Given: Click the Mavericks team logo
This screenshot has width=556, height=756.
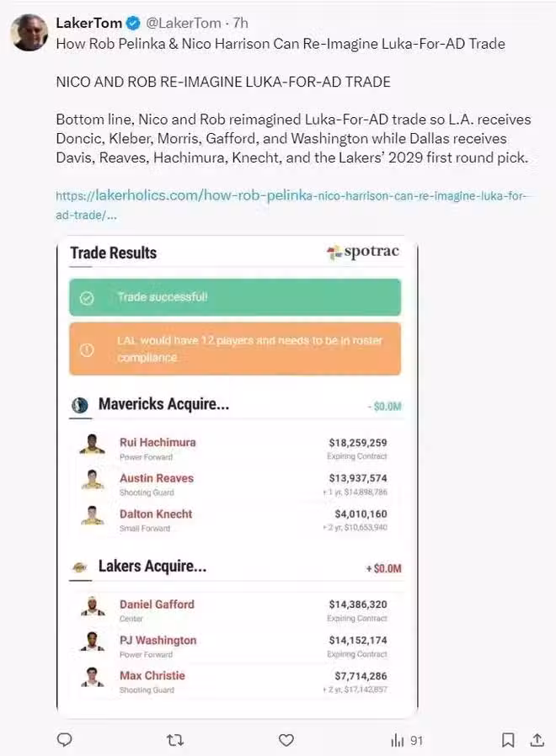Looking at the screenshot, I should click(80, 405).
